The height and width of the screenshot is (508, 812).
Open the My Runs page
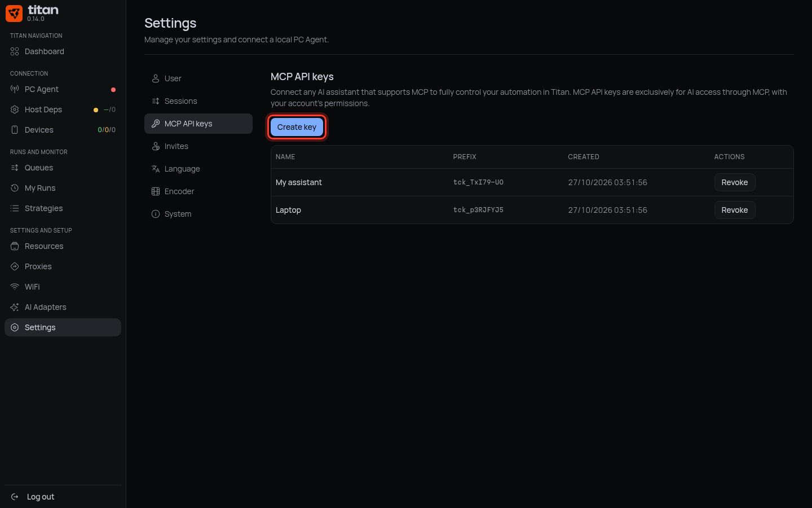pos(63,188)
